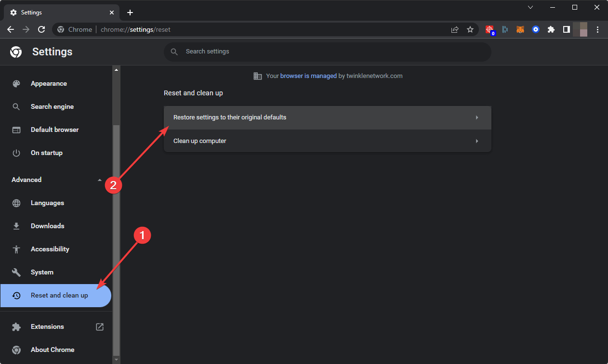Collapse the Advanced settings section
Viewport: 608px width, 364px height.
(100, 180)
